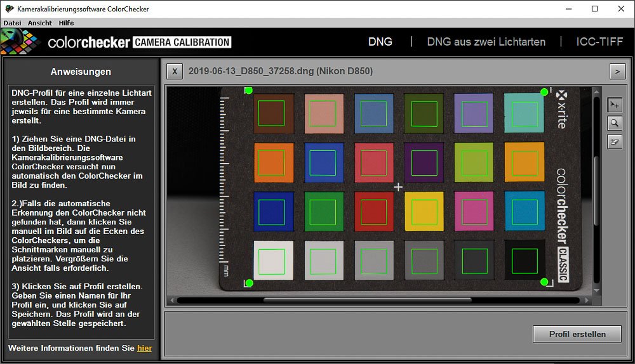Click the ColorChecker app logo in header

[x=20, y=42]
